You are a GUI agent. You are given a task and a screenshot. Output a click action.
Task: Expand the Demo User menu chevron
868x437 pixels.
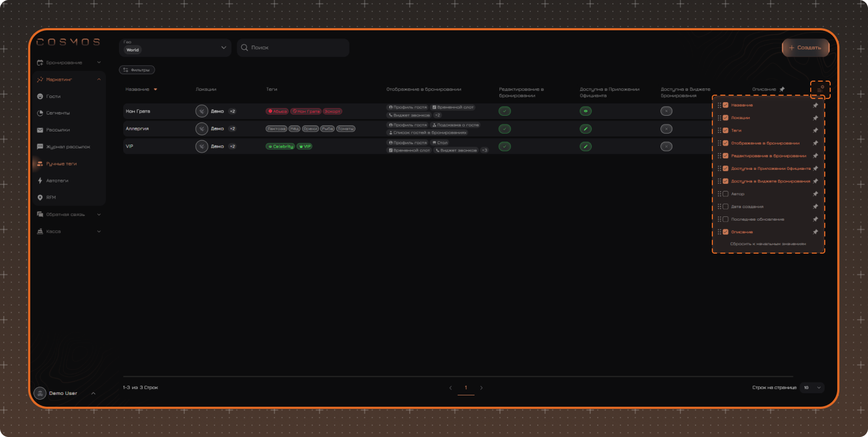point(94,393)
